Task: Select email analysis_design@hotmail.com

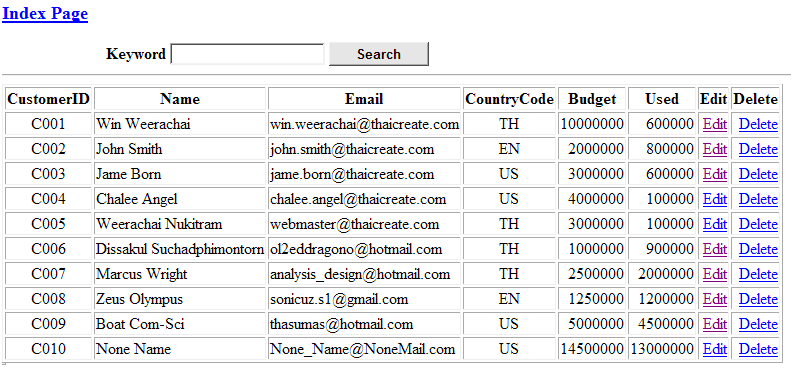Action: 360,274
